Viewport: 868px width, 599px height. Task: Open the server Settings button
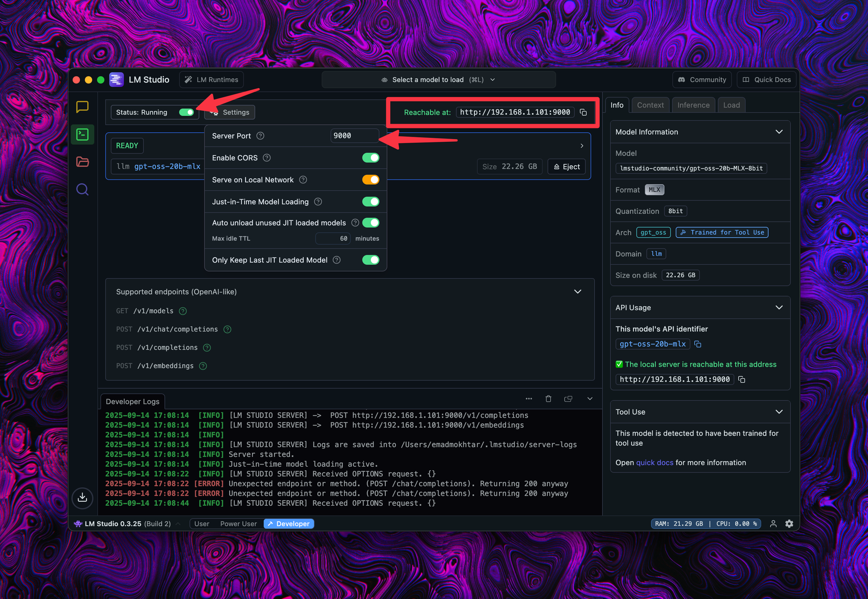point(230,112)
